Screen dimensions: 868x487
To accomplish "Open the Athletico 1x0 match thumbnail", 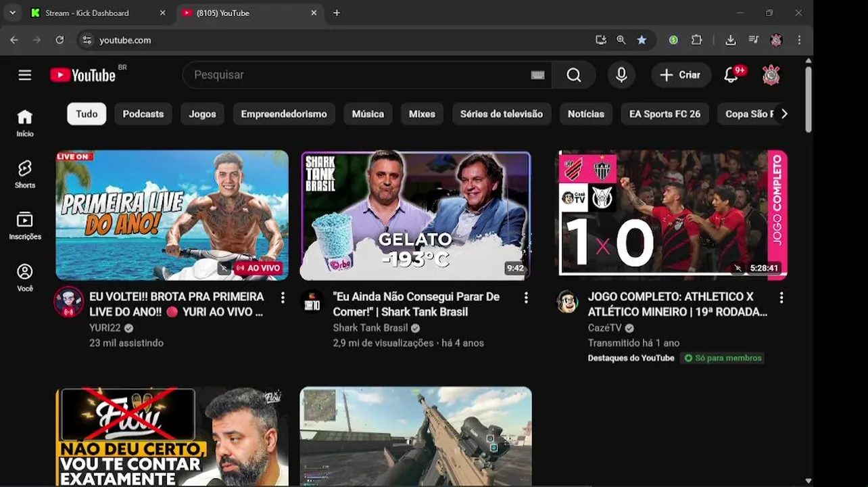I will click(x=673, y=214).
